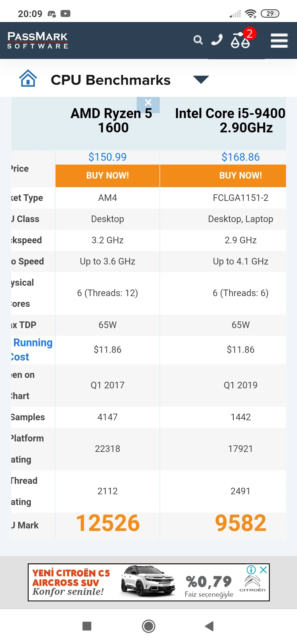
Task: Open the hamburger menu
Action: coord(279,41)
